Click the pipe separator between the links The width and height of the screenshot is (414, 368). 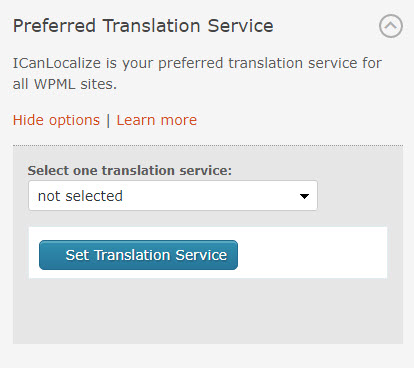pos(108,120)
